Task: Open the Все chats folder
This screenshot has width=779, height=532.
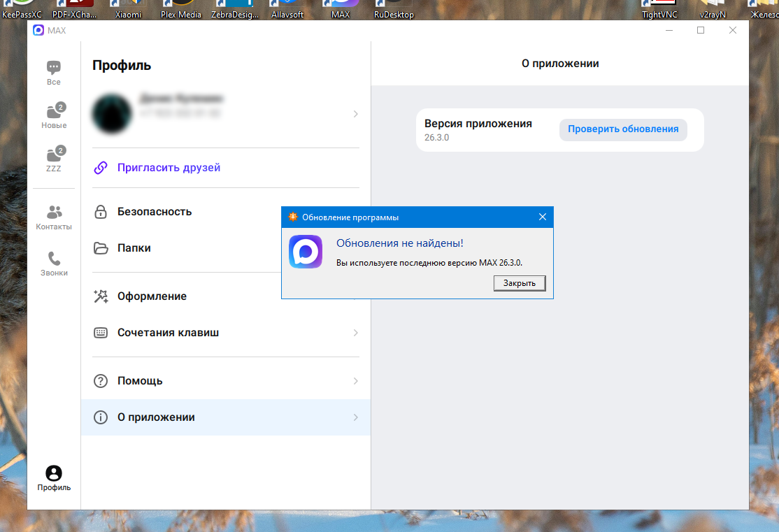Action: click(54, 73)
